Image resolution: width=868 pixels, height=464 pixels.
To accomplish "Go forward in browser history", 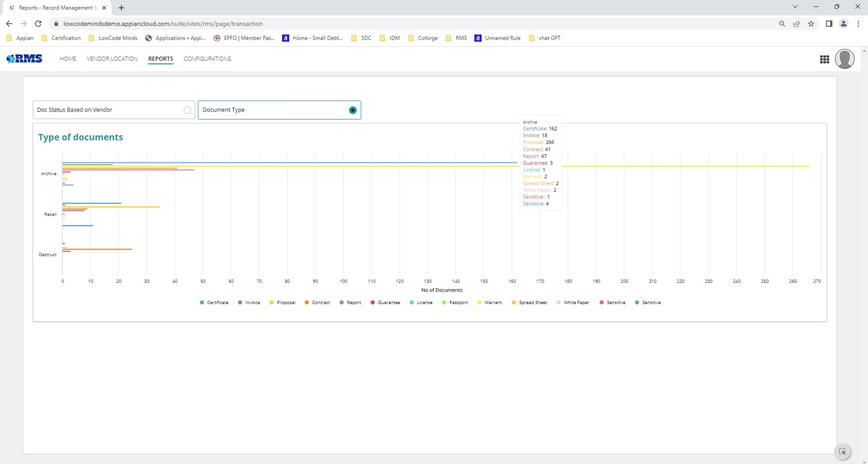I will [x=23, y=23].
